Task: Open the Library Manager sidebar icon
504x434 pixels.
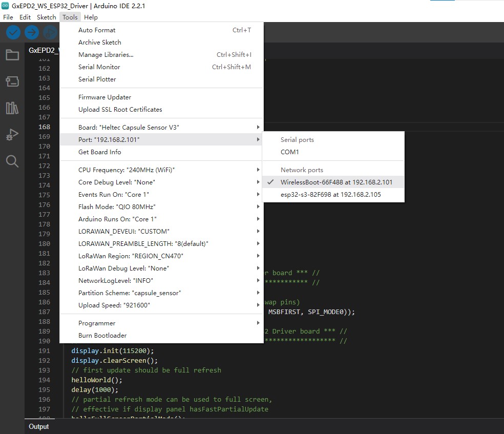Action: [12, 108]
